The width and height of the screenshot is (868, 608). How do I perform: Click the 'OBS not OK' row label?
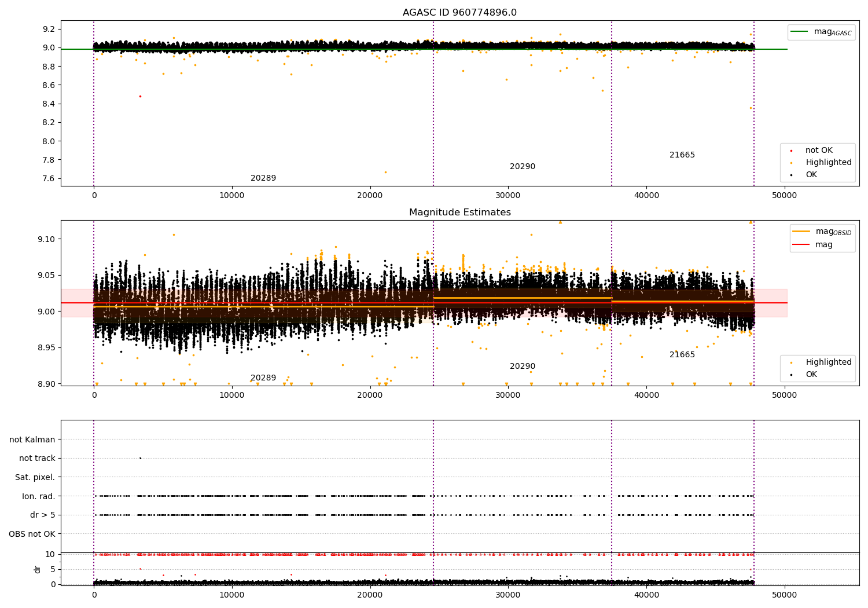pos(32,534)
